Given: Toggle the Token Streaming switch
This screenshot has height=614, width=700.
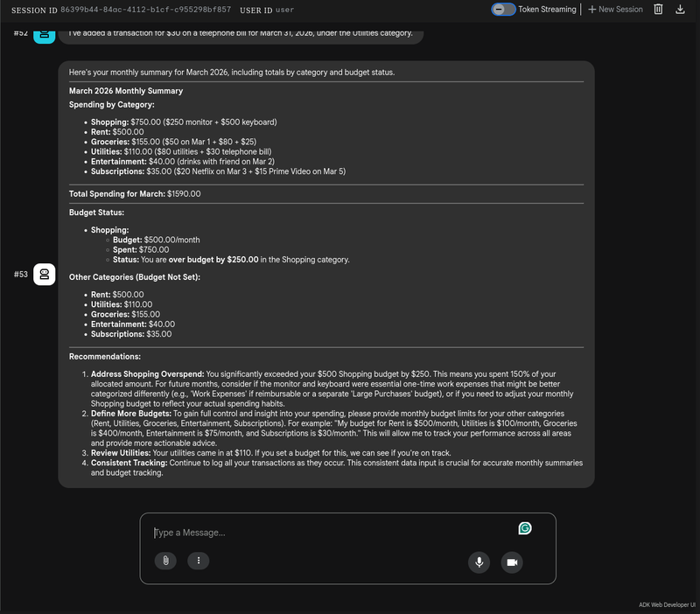Looking at the screenshot, I should (503, 9).
